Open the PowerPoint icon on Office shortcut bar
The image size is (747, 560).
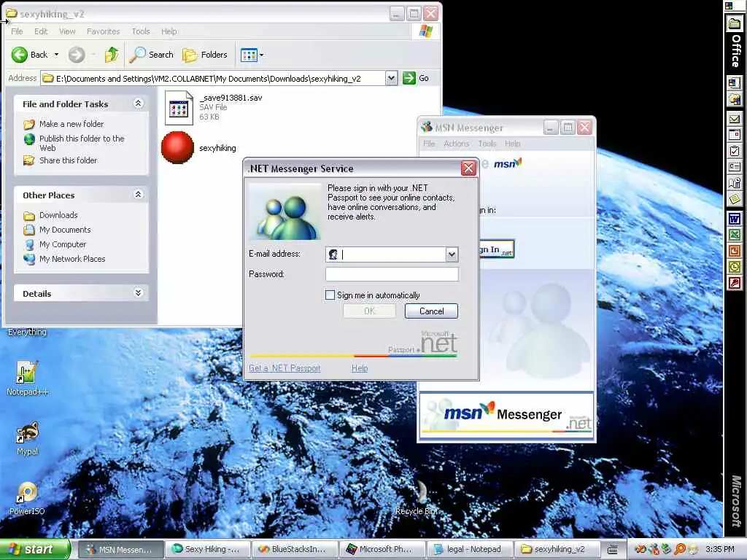point(735,251)
